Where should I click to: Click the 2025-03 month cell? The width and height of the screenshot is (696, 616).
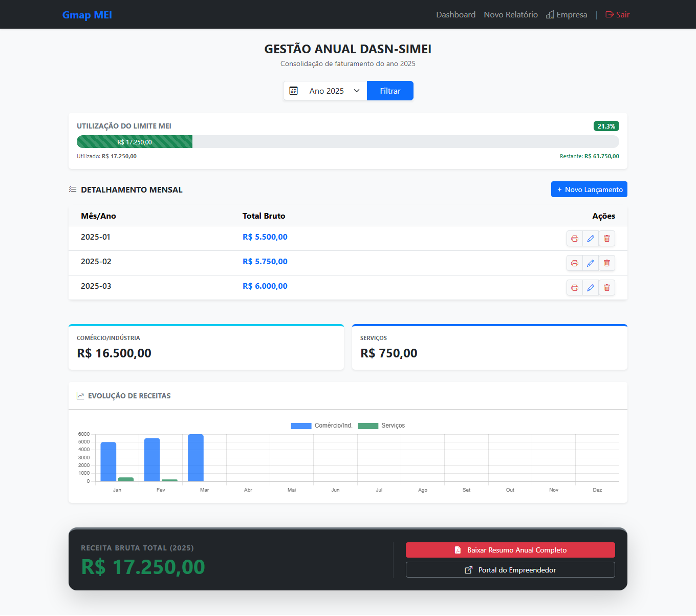point(96,286)
